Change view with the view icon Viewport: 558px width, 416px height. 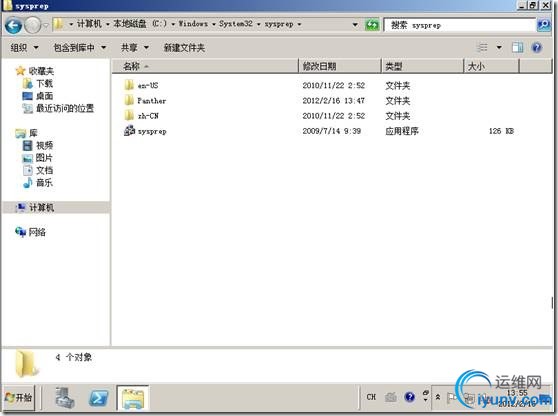[482, 47]
